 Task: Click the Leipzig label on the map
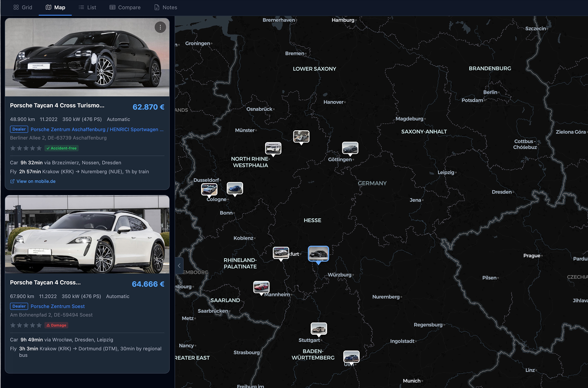[446, 172]
